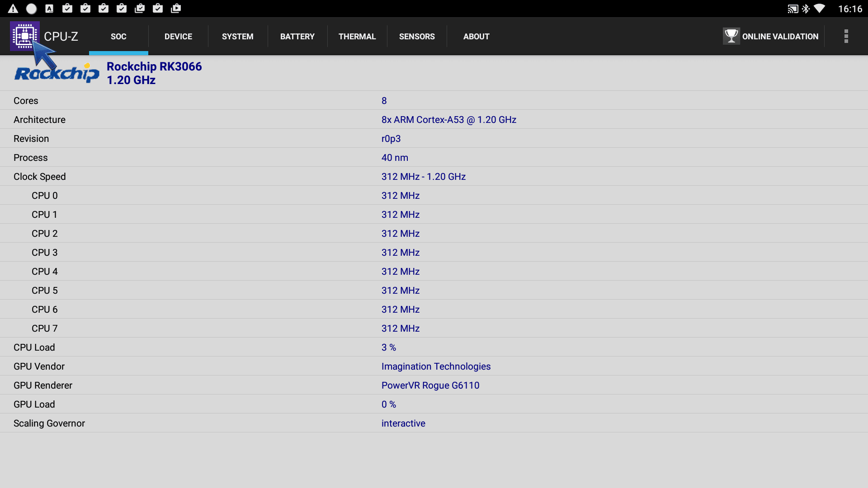This screenshot has height=488, width=868.
Task: Tap the Bluetooth status icon
Action: pos(806,9)
